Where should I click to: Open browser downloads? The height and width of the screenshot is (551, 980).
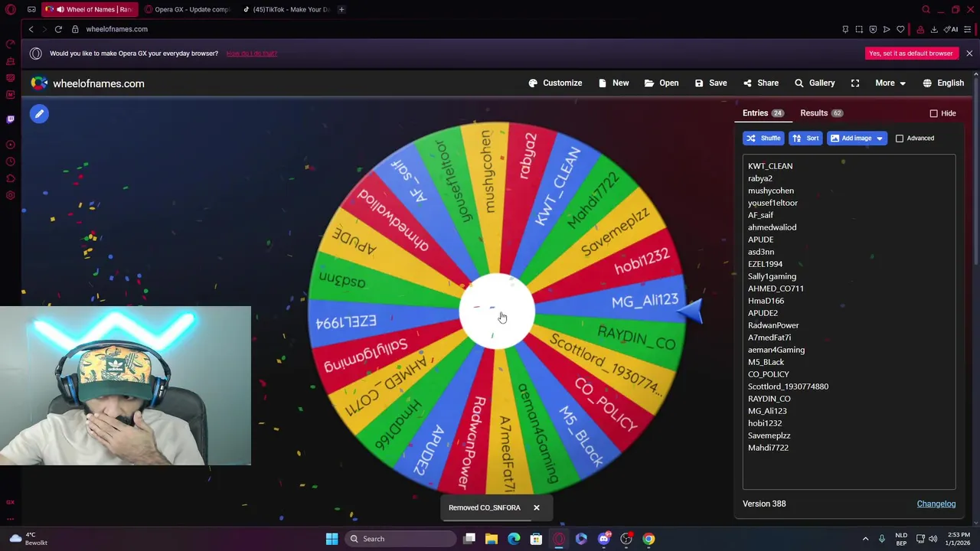[x=934, y=29]
